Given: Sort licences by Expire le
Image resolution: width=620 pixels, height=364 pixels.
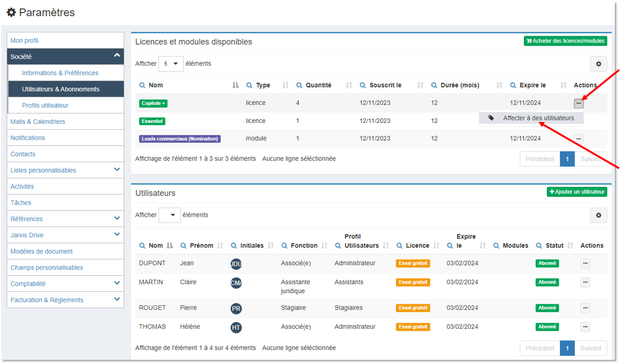Looking at the screenshot, I should point(564,85).
